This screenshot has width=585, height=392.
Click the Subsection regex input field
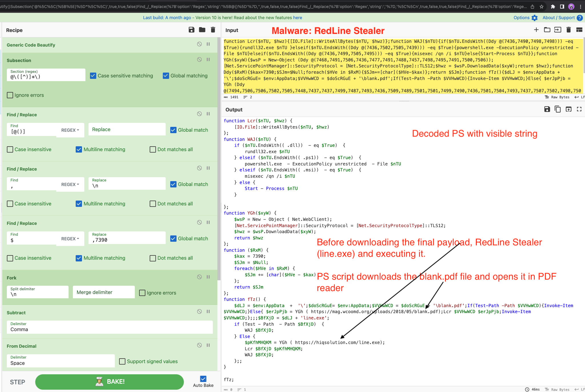[46, 75]
